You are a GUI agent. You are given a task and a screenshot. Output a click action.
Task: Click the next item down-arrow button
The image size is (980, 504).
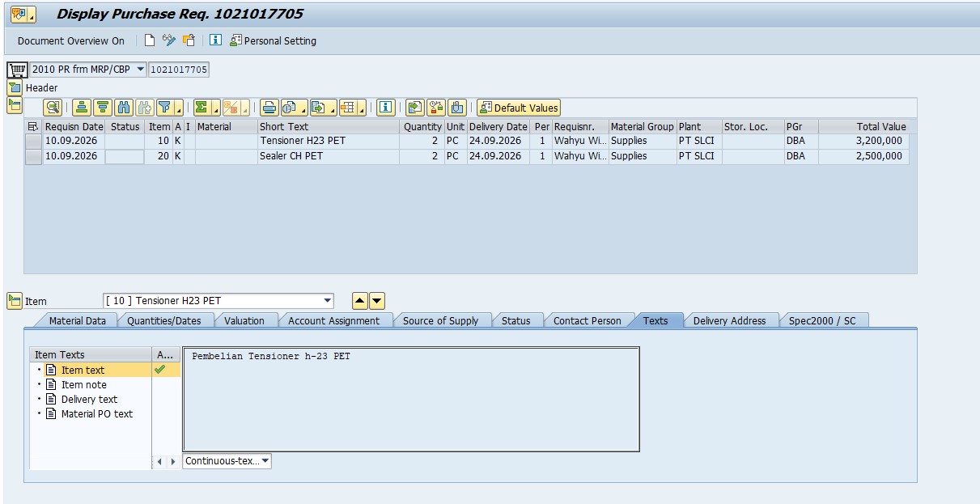pyautogui.click(x=377, y=301)
